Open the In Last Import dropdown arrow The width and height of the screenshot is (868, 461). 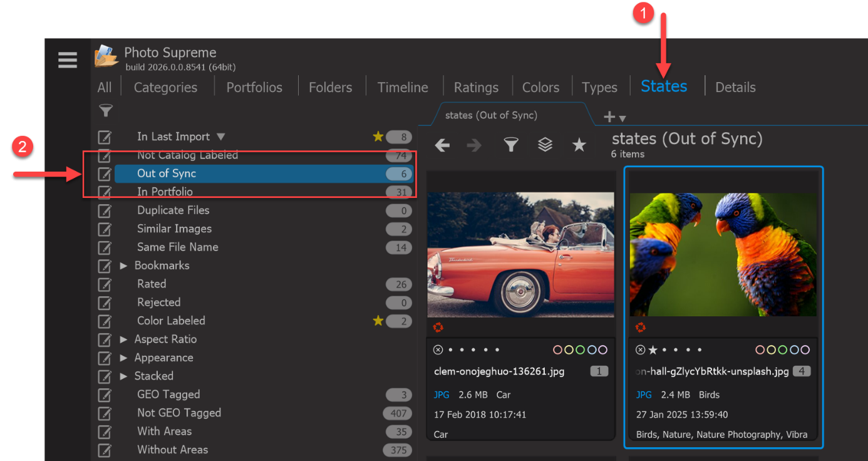tap(220, 137)
